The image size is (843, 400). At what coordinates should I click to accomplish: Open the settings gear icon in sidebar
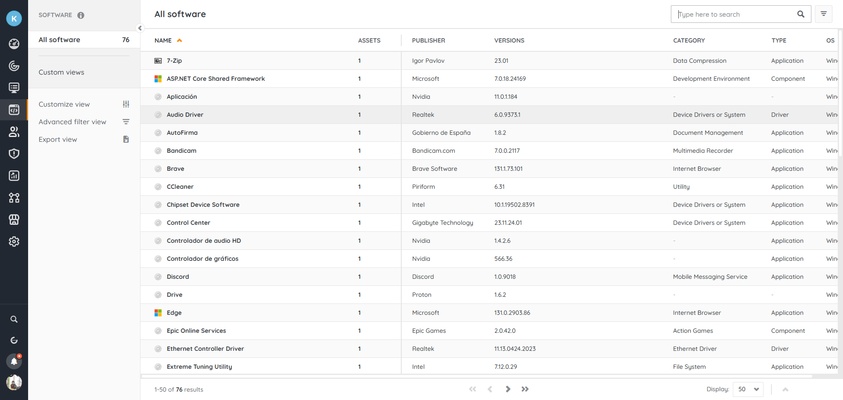pos(14,241)
